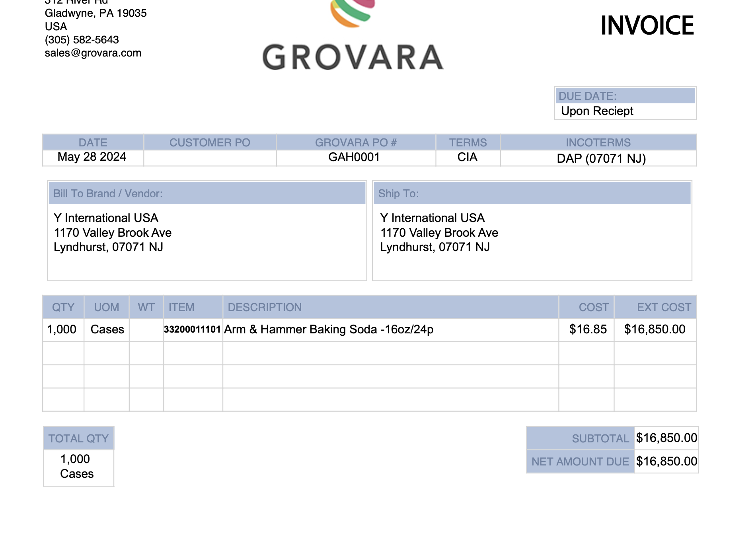756x549 pixels.
Task: Click 1170 Valley Brook Ave in Ship To
Action: coord(439,233)
